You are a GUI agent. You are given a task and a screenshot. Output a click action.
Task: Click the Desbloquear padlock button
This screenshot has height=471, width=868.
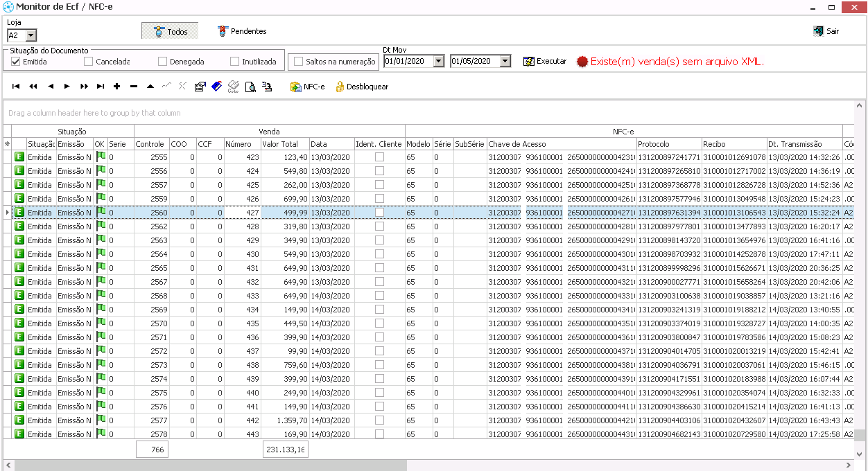coord(361,87)
